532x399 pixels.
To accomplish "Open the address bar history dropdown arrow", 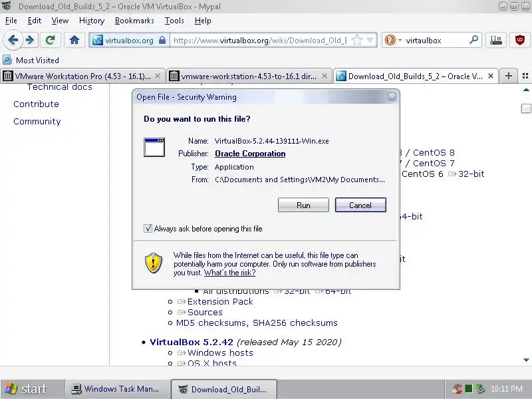I will [x=370, y=41].
